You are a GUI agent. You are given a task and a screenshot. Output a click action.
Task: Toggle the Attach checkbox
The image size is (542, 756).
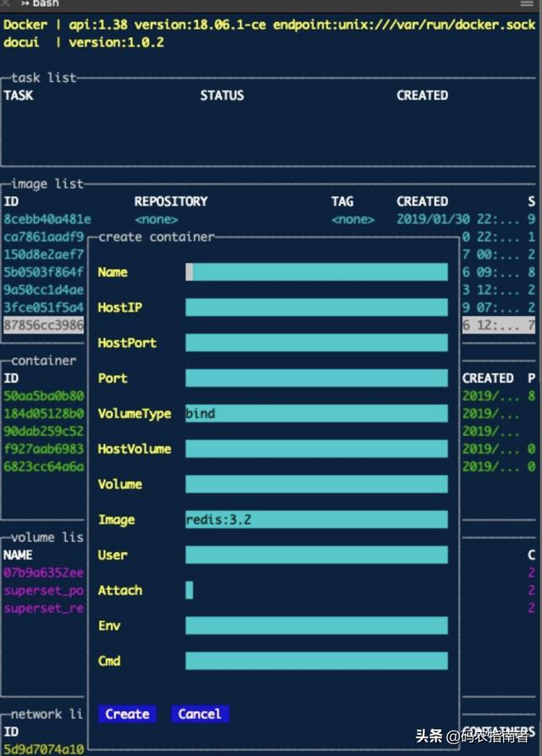[x=190, y=590]
